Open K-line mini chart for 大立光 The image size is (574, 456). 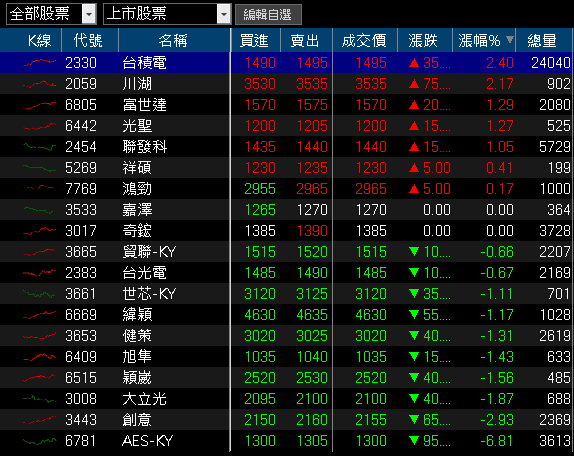(40, 399)
